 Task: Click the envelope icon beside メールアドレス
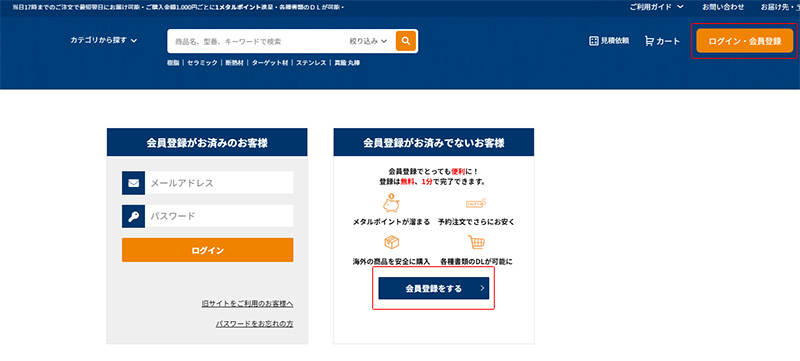(x=133, y=183)
